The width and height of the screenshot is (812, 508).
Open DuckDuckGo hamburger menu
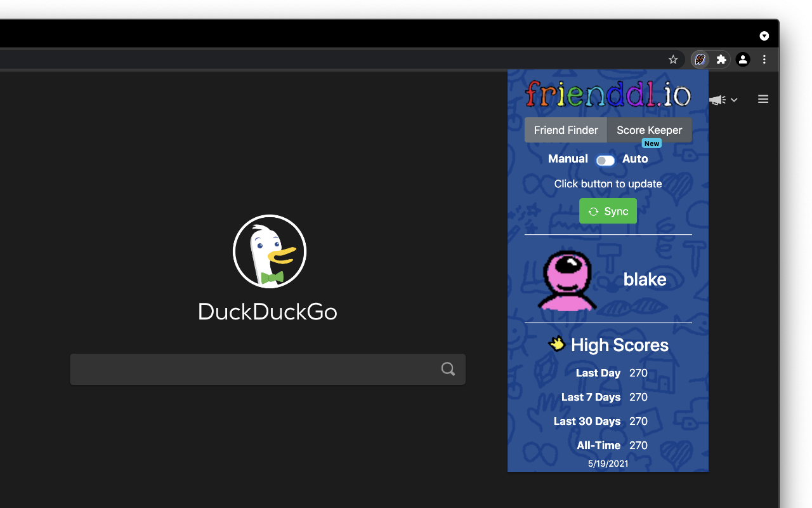tap(763, 99)
